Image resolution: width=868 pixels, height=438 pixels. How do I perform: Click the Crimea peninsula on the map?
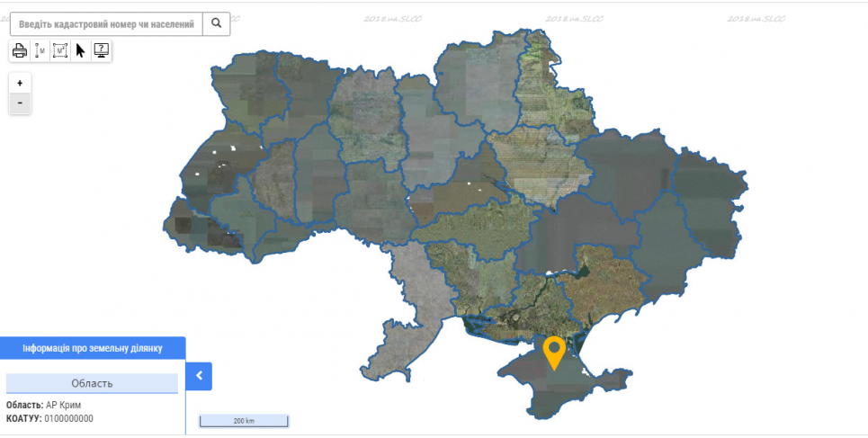click(540, 387)
